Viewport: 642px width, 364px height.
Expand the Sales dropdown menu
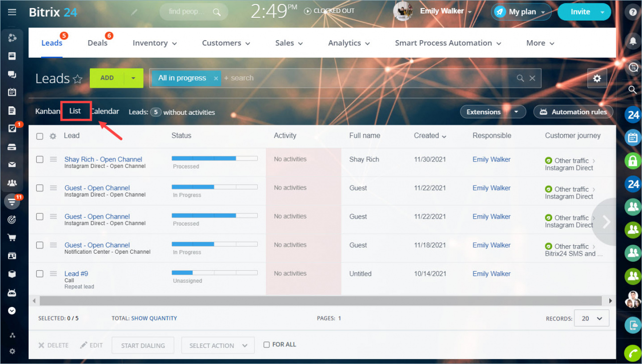(289, 43)
